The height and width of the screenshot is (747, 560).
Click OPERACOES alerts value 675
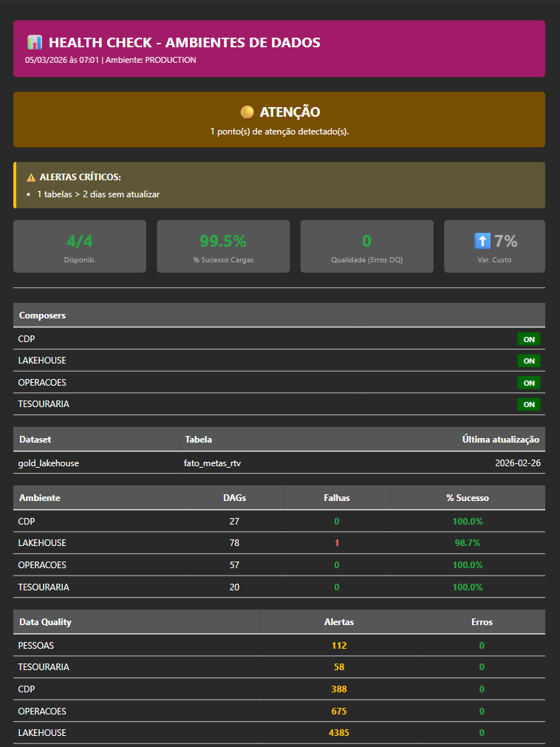[339, 712]
